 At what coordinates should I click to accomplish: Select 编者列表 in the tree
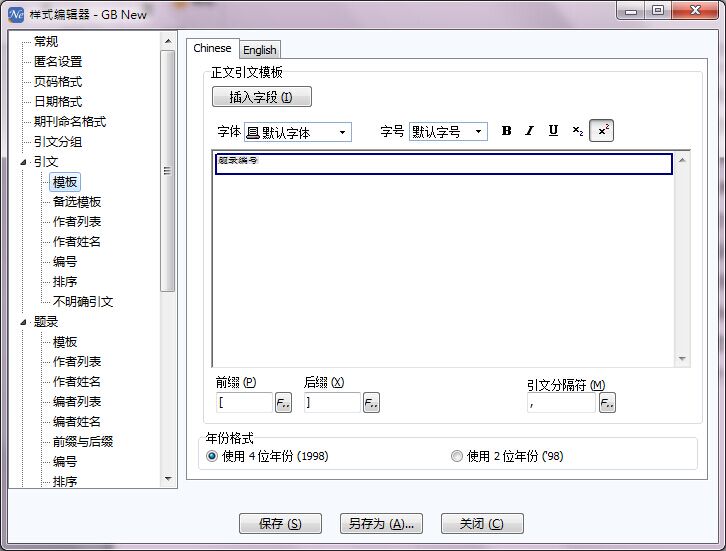click(x=77, y=401)
